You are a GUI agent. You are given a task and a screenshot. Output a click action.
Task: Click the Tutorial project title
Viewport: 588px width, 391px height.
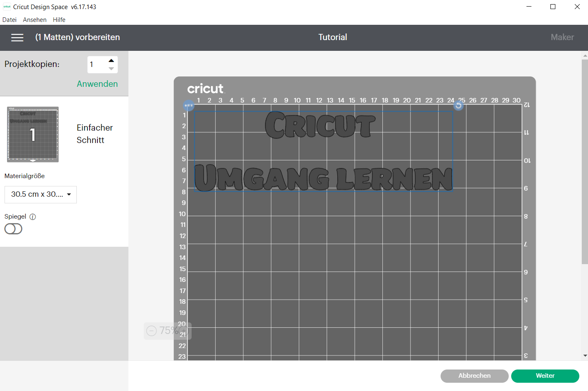point(332,37)
